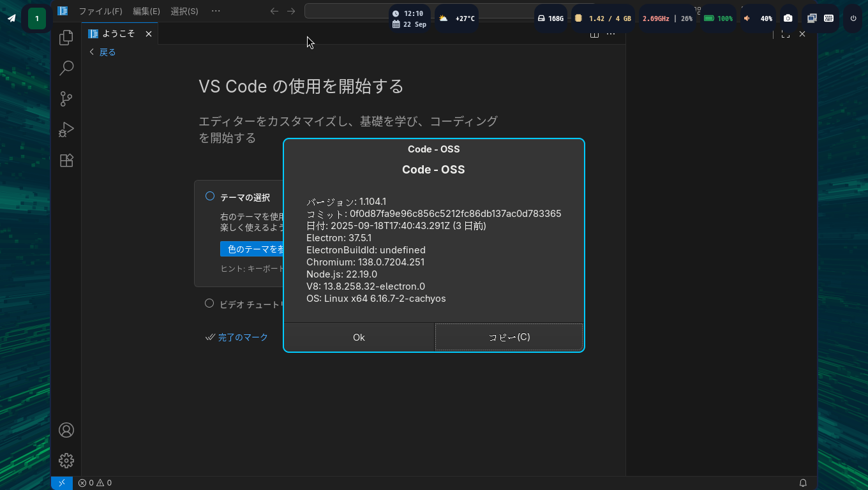Show problems via errors and warnings indicator
Viewport: 868px width, 490px height.
95,483
